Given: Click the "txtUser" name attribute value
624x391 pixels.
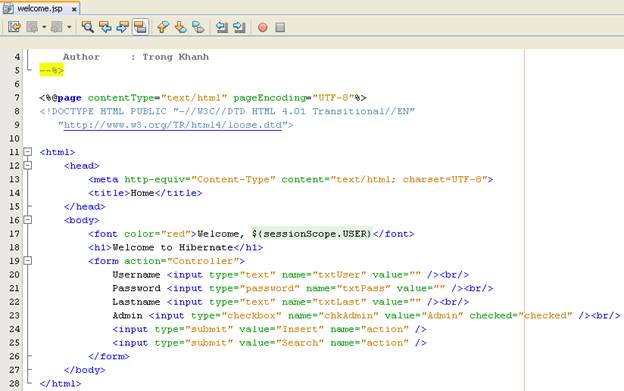Looking at the screenshot, I should (339, 275).
